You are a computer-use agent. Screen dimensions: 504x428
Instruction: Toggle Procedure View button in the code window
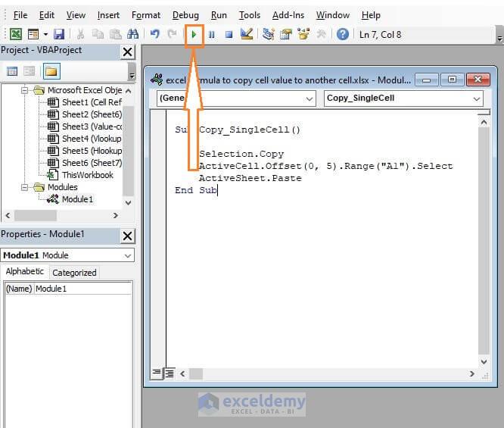point(157,373)
